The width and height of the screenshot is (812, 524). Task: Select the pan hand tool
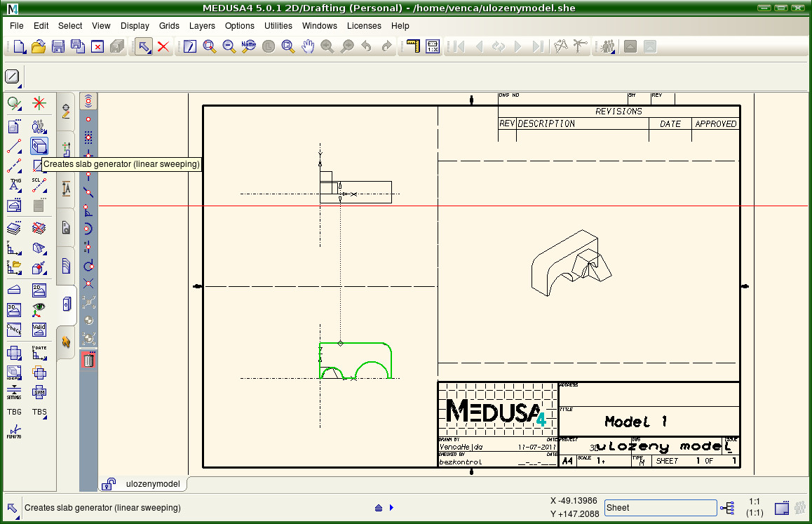308,46
